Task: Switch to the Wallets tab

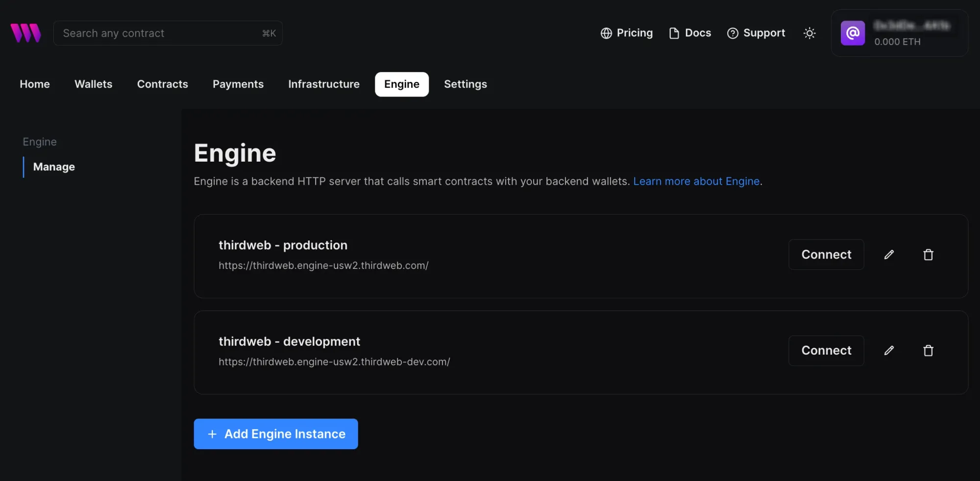Action: coord(94,84)
